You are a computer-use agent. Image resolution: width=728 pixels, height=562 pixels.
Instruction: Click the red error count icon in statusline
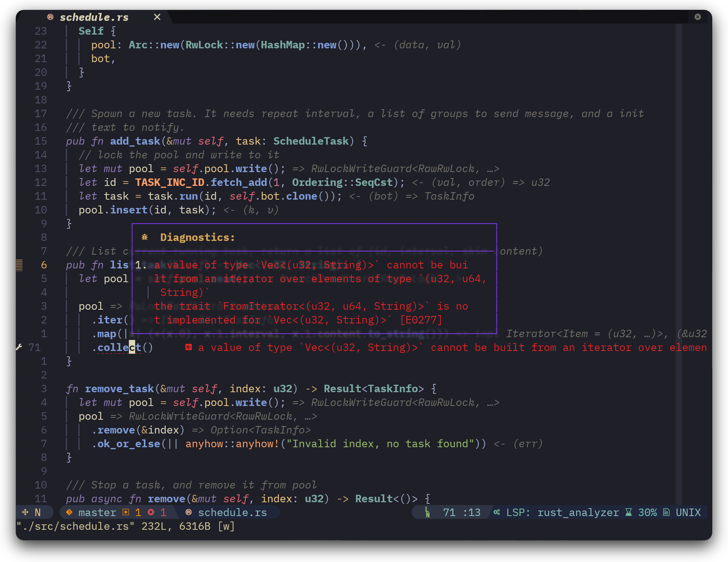coord(151,512)
